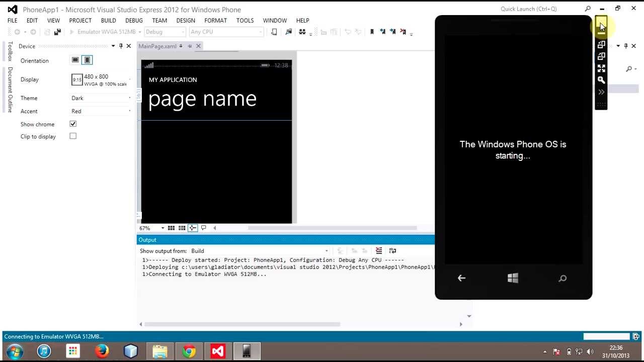Open the DESIGN menu
This screenshot has height=362, width=644.
click(186, 21)
